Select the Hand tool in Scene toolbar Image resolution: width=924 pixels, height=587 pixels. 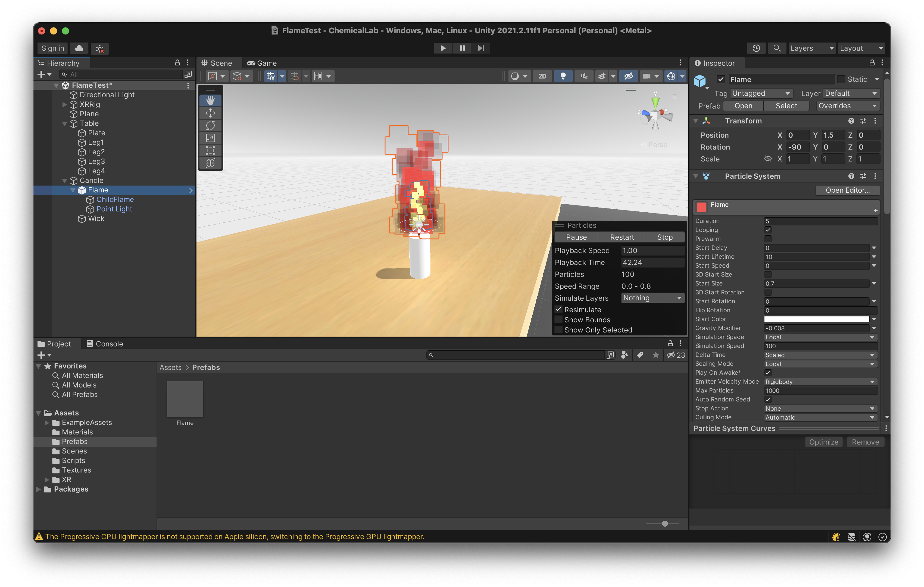click(210, 100)
